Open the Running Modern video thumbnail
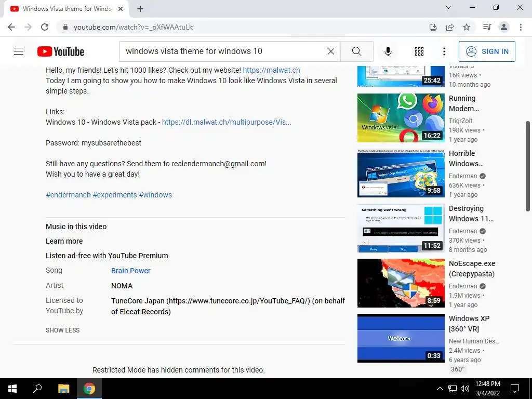The height and width of the screenshot is (399, 532). [401, 118]
